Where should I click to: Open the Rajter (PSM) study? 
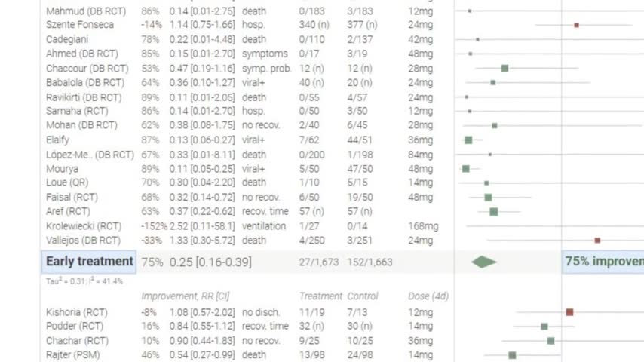(x=72, y=354)
